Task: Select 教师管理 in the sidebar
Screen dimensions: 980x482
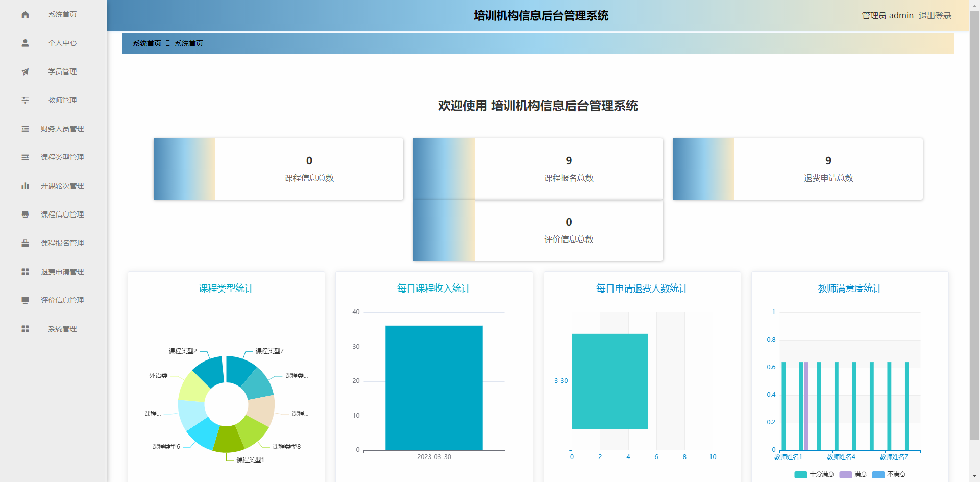Action: click(x=54, y=100)
